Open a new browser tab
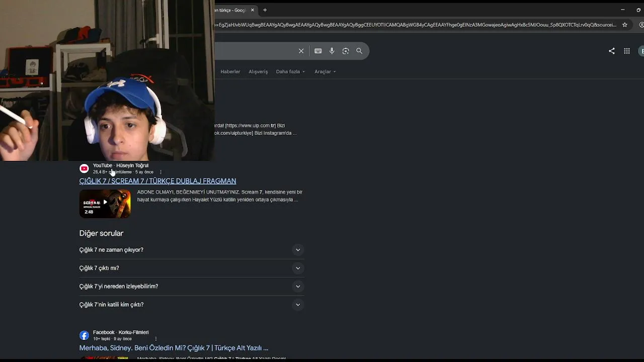 click(x=265, y=10)
